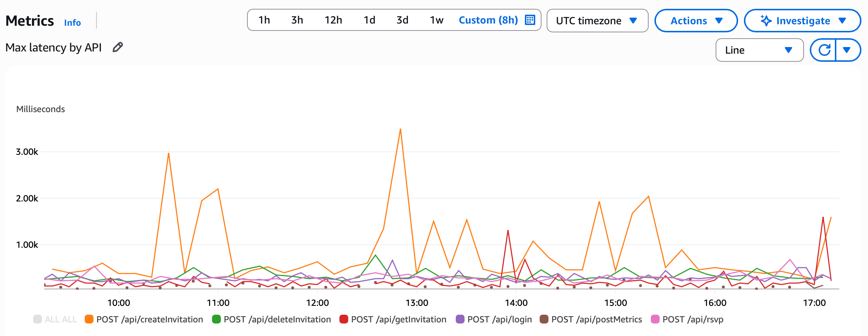This screenshot has height=336, width=868.
Task: Toggle the ALL legend swatch
Action: [38, 319]
